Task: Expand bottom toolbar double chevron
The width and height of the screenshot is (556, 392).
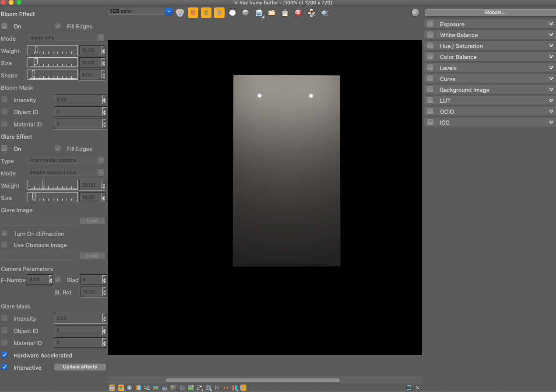Action: pyautogui.click(x=418, y=388)
